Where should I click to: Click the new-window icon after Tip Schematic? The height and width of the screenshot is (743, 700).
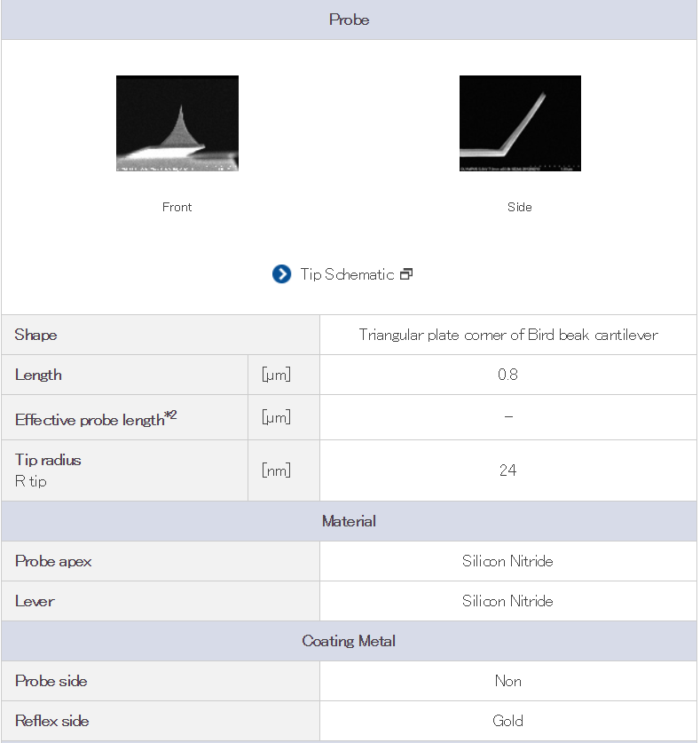click(406, 274)
